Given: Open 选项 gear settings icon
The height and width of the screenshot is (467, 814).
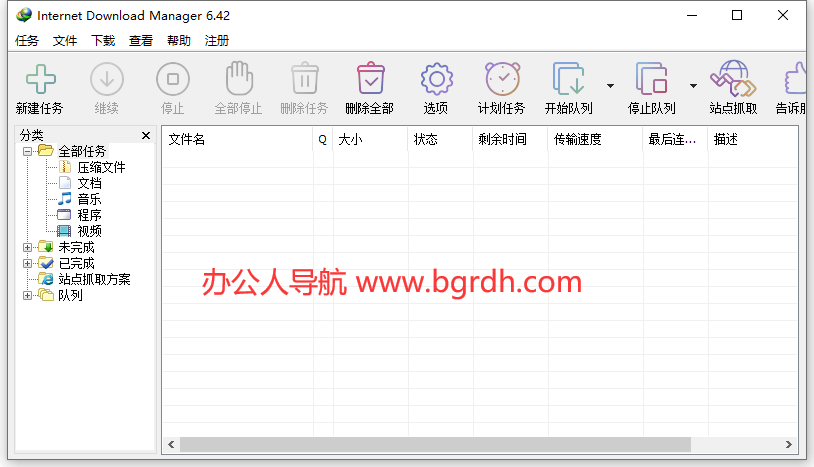Looking at the screenshot, I should [x=437, y=79].
